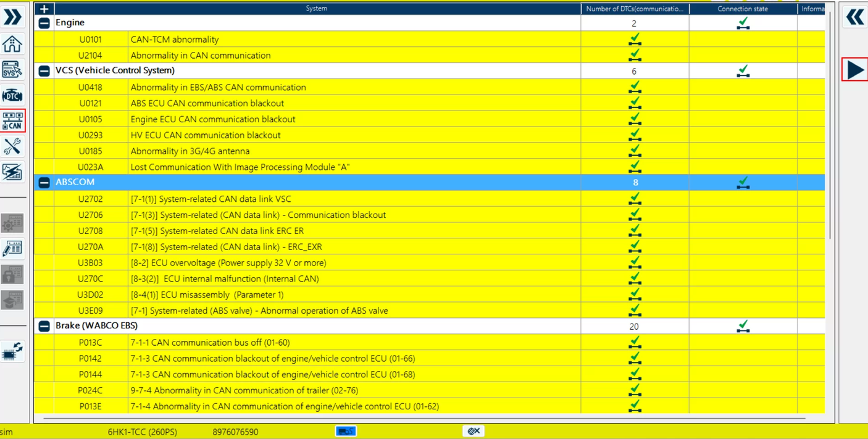This screenshot has width=868, height=439.
Task: Click the ABSCOM connection state checkmark
Action: pos(743,183)
